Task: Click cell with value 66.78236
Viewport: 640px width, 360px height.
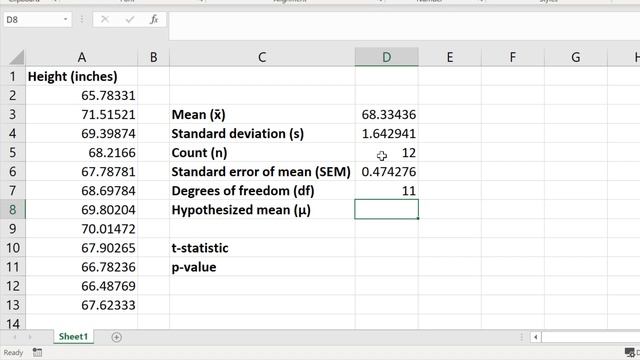Action: click(82, 267)
